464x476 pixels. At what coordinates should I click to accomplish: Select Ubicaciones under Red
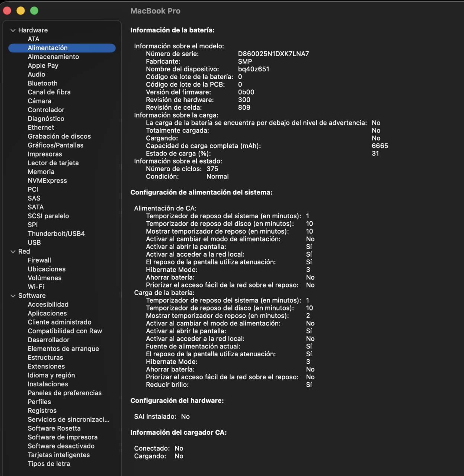[x=47, y=269]
